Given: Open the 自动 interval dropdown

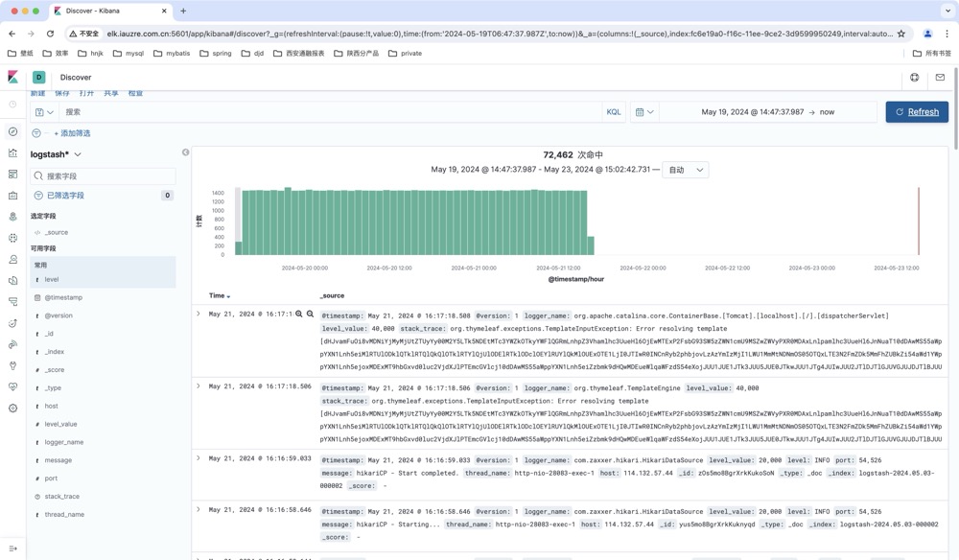Looking at the screenshot, I should [685, 170].
